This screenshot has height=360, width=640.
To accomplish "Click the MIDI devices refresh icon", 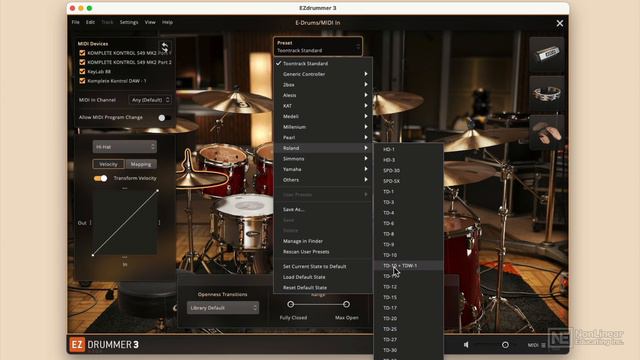I will pyautogui.click(x=164, y=47).
